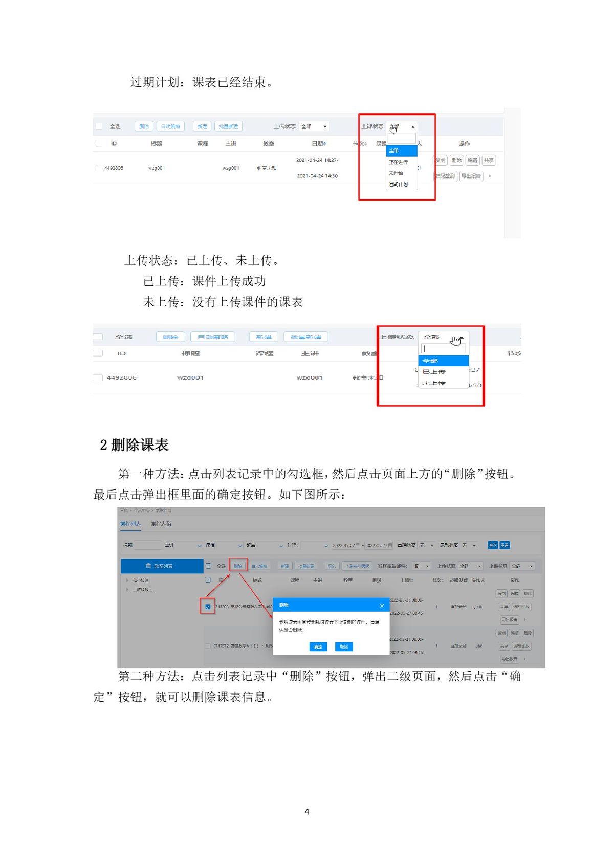Open the 上传状态 dropdown in the top toolbar
The height and width of the screenshot is (868, 614).
point(314,126)
